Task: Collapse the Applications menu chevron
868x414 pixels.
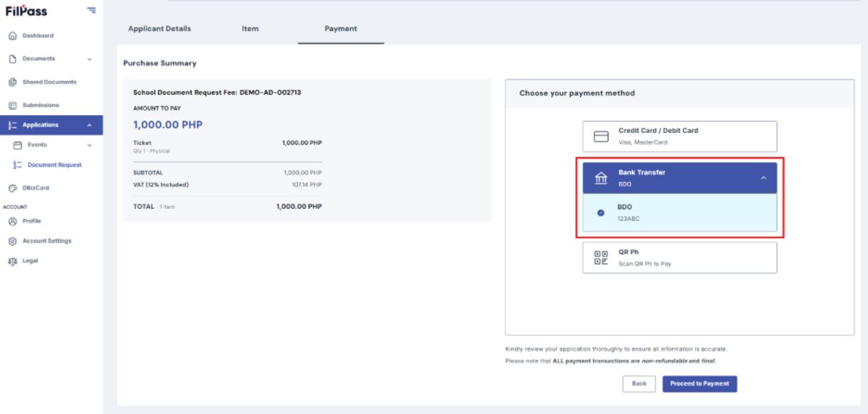Action: click(x=90, y=125)
